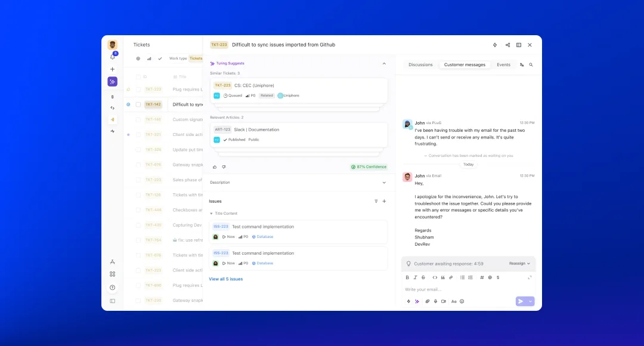Tick the checkbox for TKT-126 row
The height and width of the screenshot is (346, 644).
pyautogui.click(x=138, y=195)
